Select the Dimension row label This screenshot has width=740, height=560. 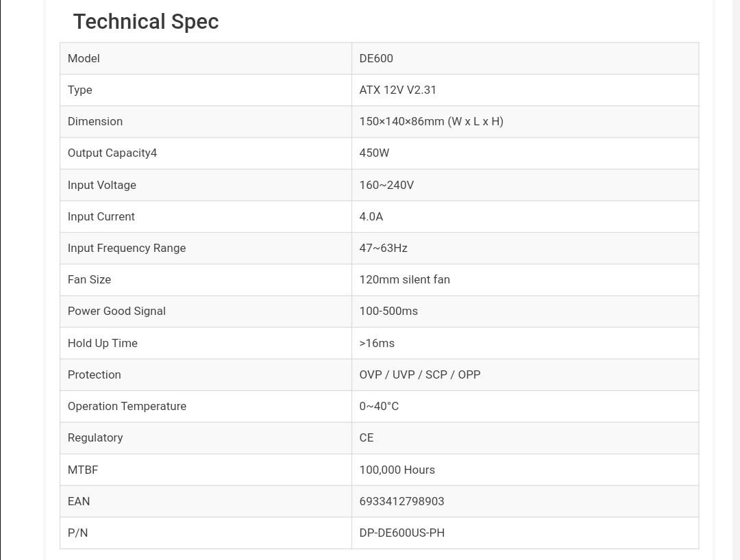pos(95,122)
